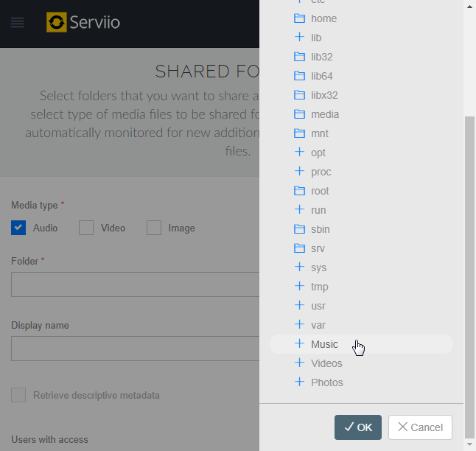
Task: Select the lib32 folder name
Action: [x=322, y=57]
